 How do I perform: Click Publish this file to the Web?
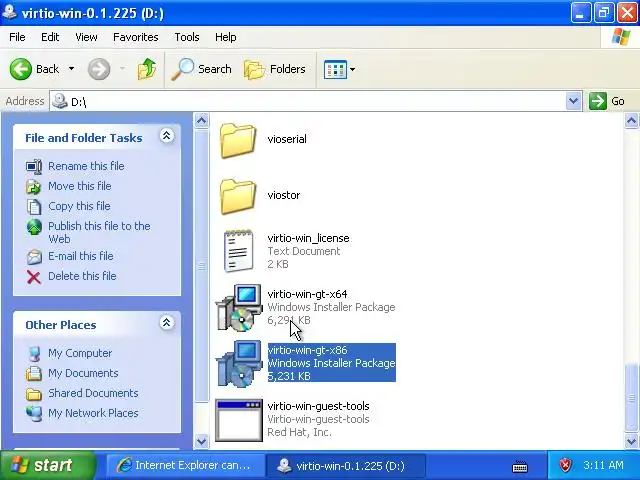click(x=99, y=232)
